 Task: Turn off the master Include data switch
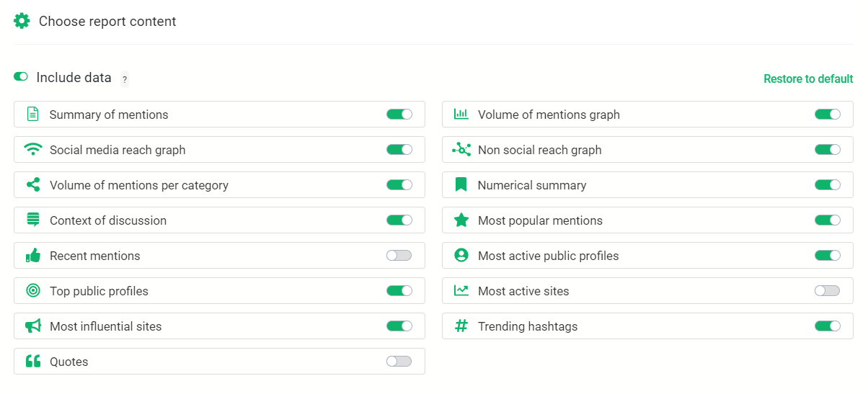click(x=21, y=77)
